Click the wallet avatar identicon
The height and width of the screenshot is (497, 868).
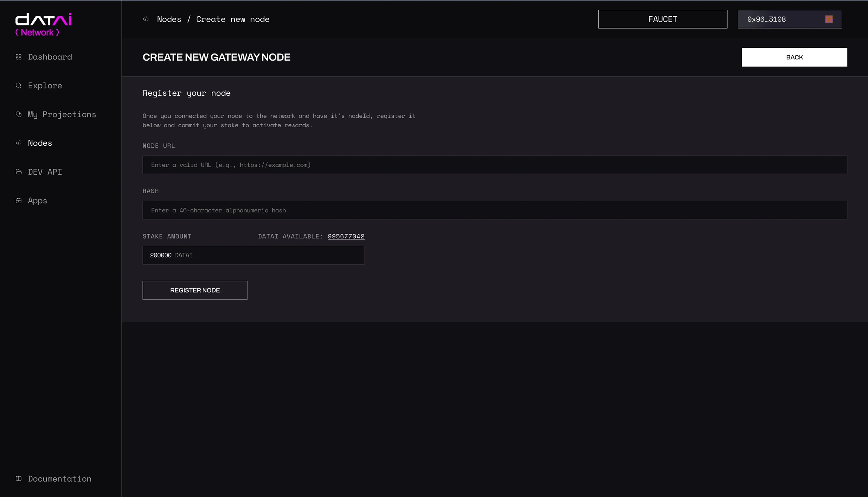[x=829, y=19]
